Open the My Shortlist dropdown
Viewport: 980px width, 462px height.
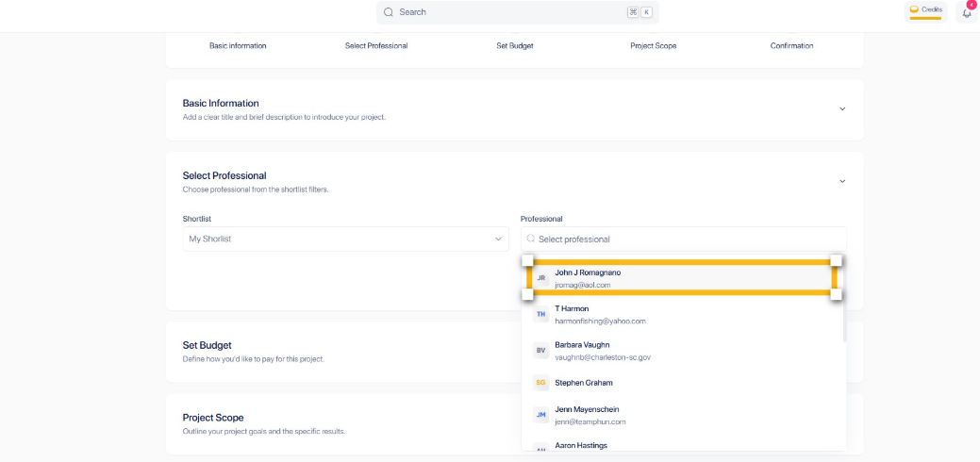coord(345,239)
